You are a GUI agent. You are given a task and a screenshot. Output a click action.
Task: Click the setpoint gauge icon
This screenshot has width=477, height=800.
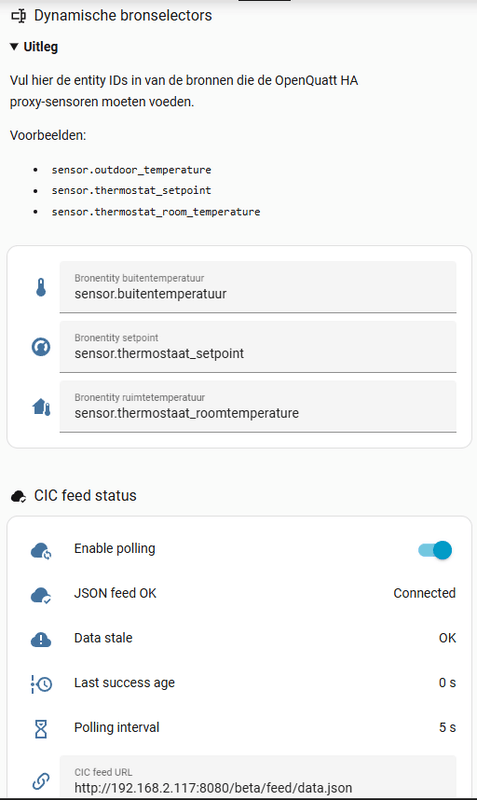click(41, 347)
